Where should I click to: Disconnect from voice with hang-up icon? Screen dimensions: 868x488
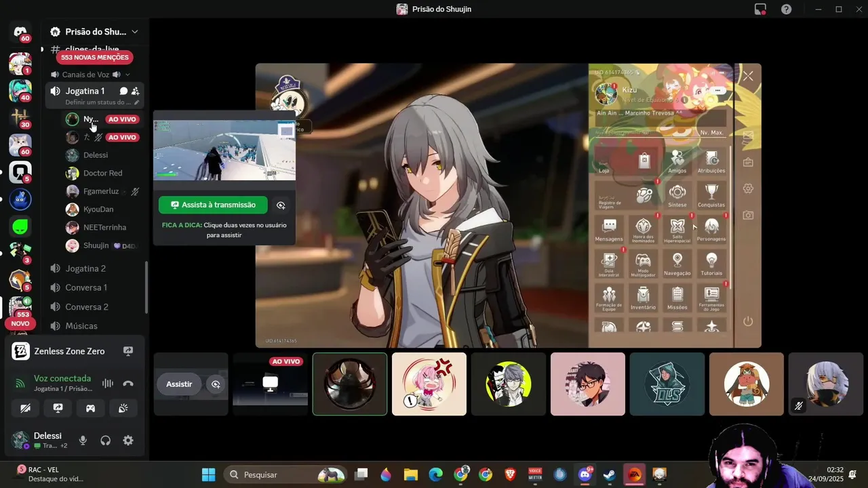(128, 384)
